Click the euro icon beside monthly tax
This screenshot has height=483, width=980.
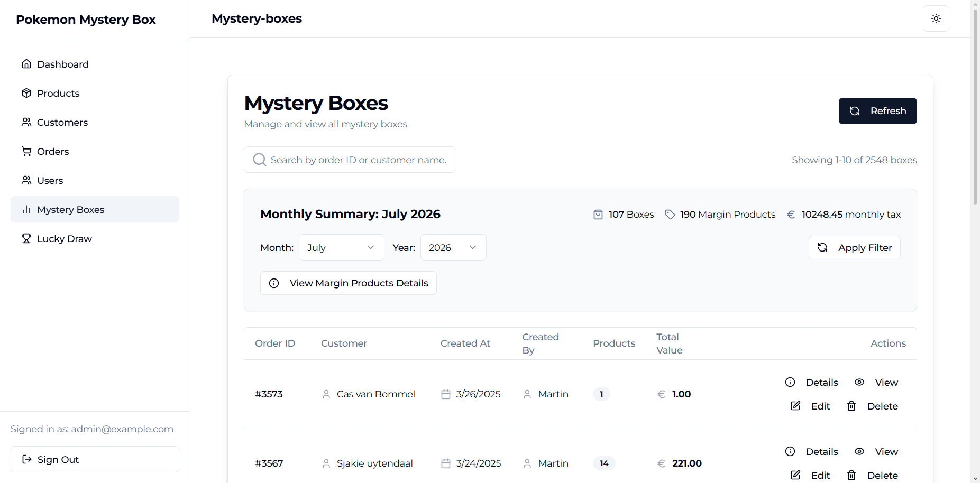(x=791, y=215)
